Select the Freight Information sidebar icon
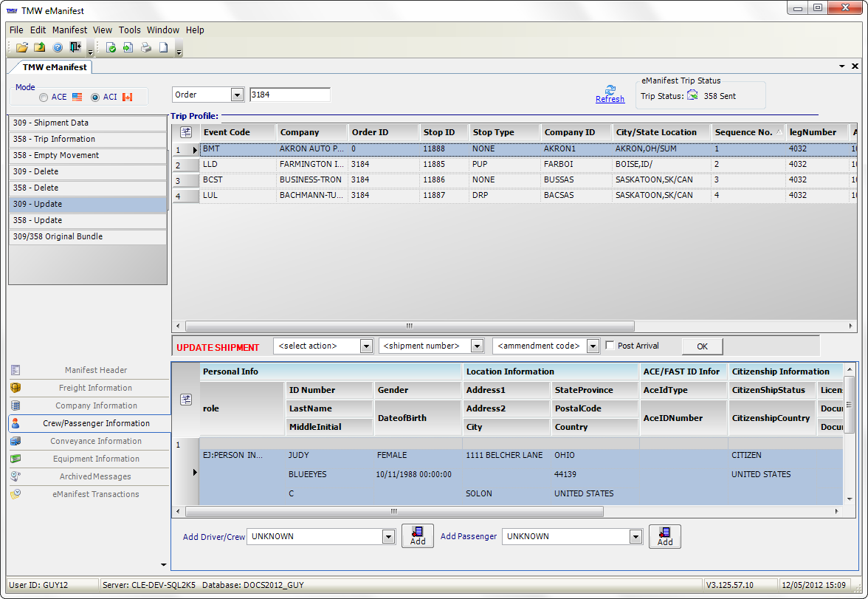 click(14, 387)
